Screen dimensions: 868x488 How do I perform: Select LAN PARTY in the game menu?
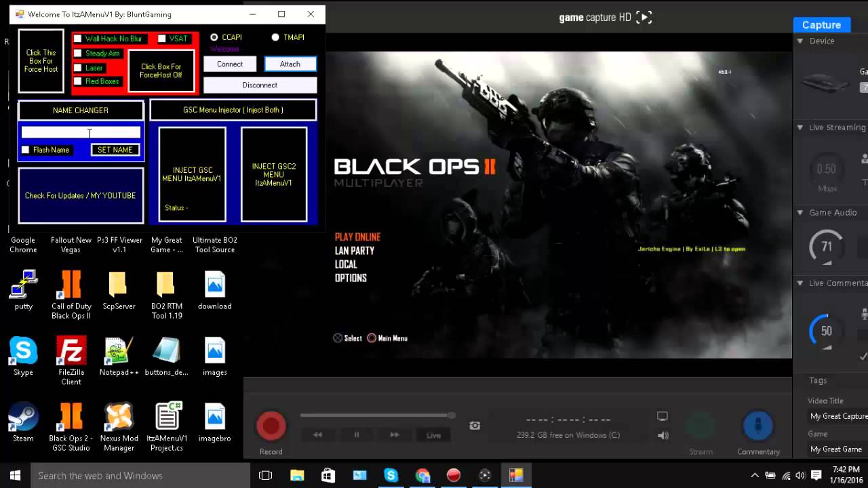(x=355, y=250)
